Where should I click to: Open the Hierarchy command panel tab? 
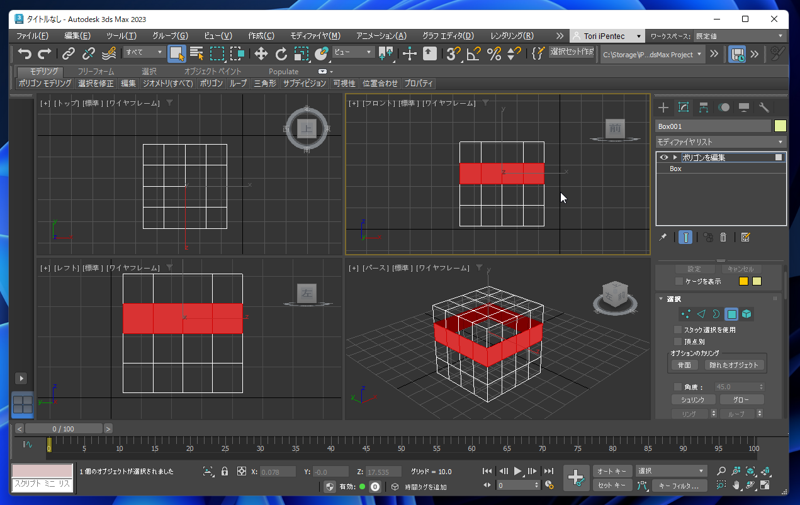coord(704,107)
